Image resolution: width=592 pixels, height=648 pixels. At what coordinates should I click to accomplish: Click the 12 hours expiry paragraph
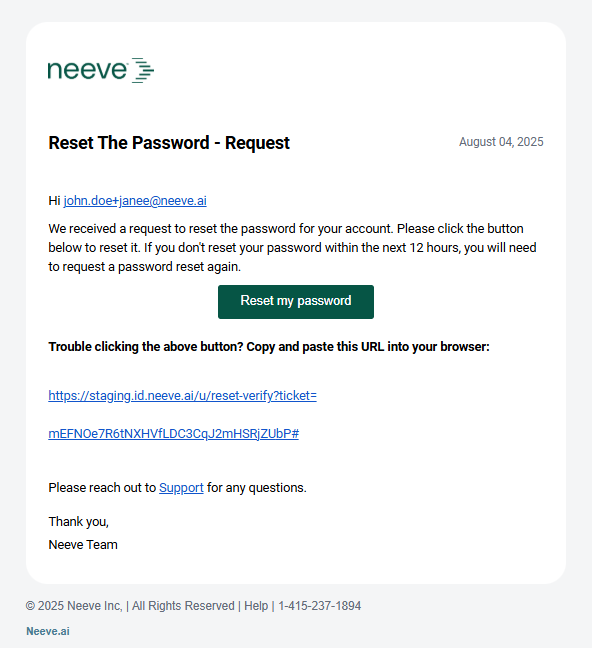(x=292, y=248)
